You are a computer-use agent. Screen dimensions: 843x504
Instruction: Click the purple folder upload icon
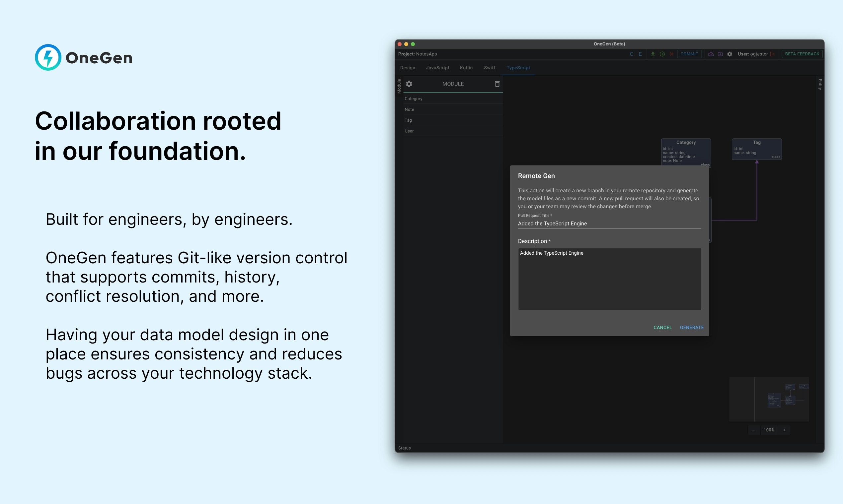tap(720, 54)
